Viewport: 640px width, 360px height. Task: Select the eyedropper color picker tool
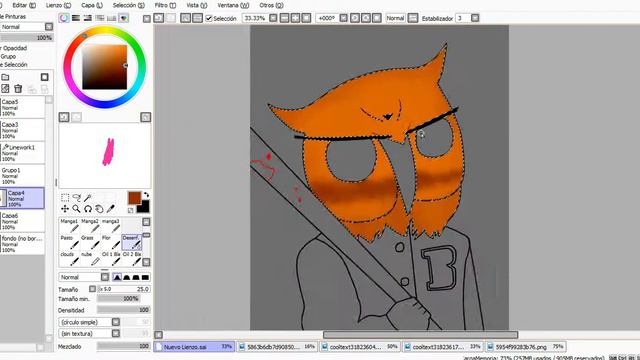[111, 209]
